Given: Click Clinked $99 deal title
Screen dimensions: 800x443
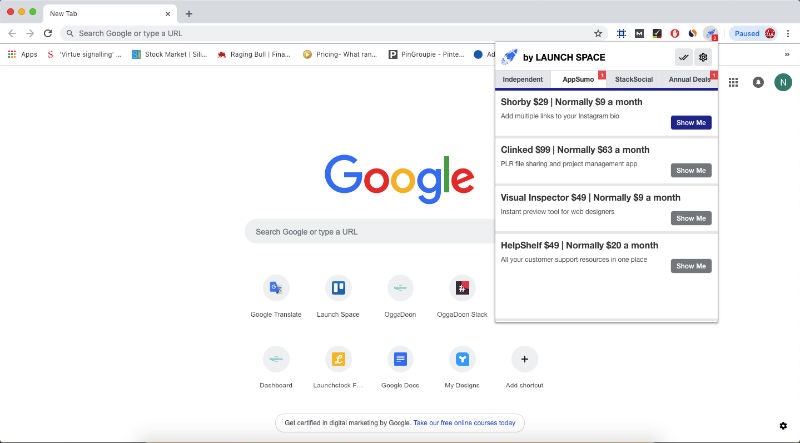Looking at the screenshot, I should pos(575,150).
